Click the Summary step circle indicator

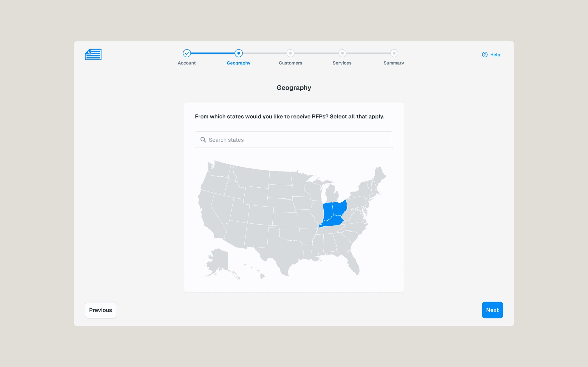(394, 53)
